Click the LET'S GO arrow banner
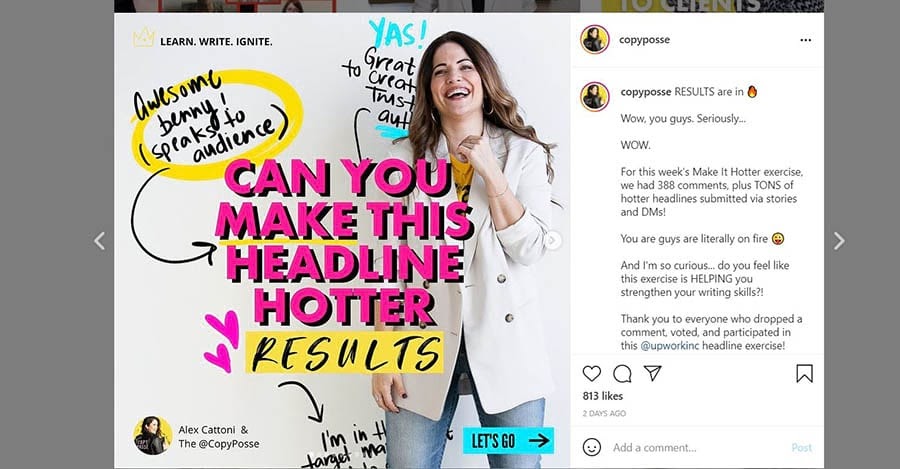900x469 pixels. (509, 441)
